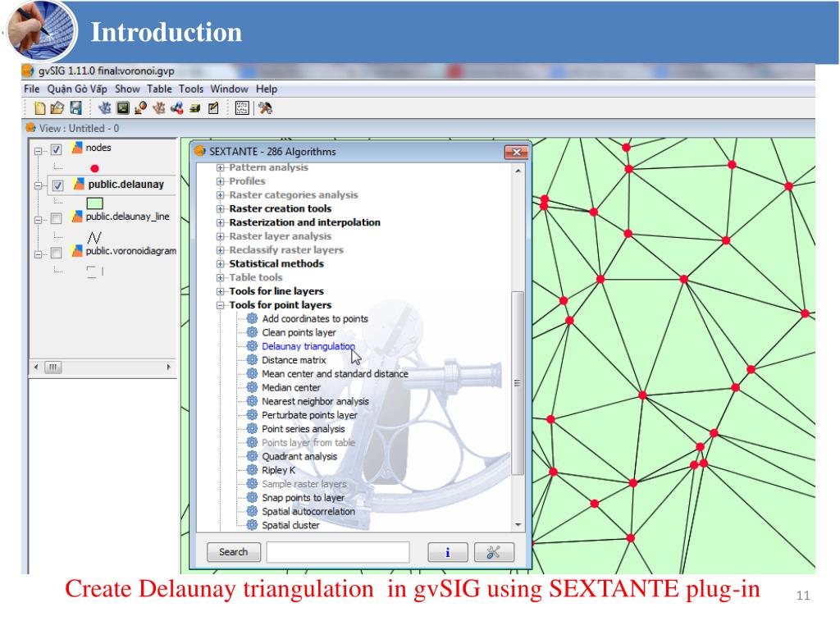Click the hammer and wrench preferences icon
Viewport: 840px width, 630px height.
265,108
